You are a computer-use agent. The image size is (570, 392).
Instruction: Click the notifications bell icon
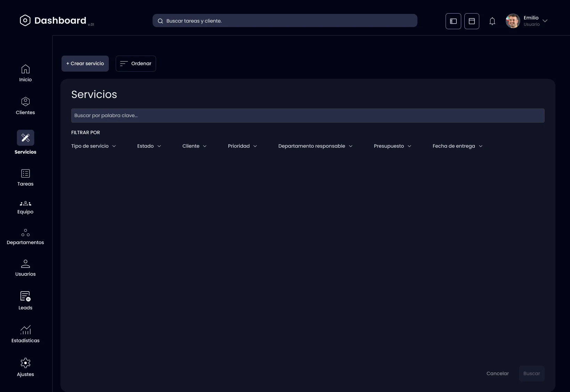pyautogui.click(x=492, y=21)
